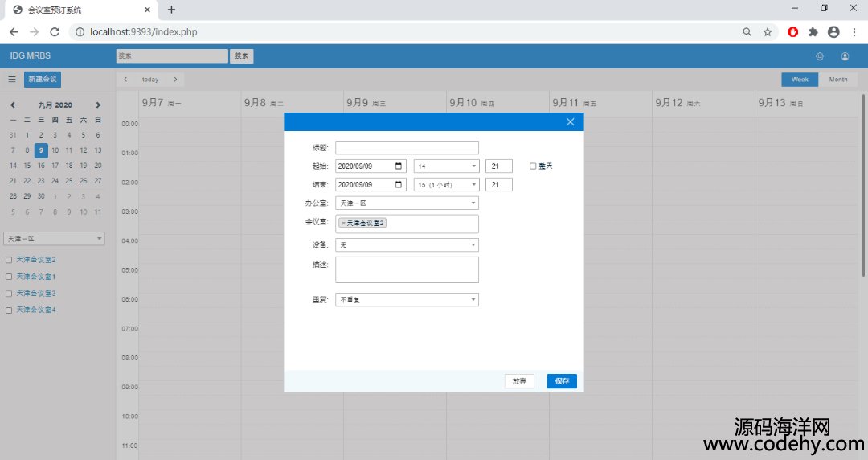
Task: Check the 天津会议室4 room in sidebar
Action: [x=9, y=310]
